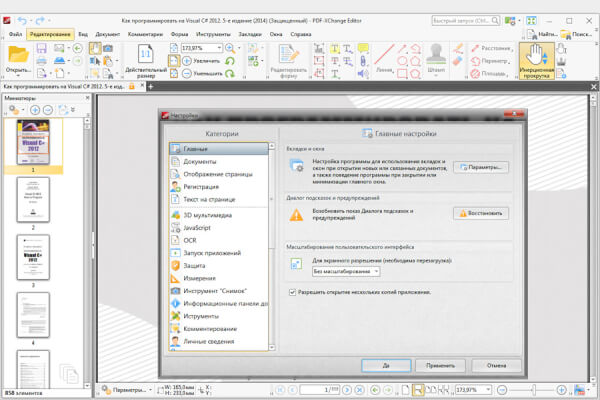Screen dimensions: 600x400
Task: Open the Закладки menu
Action: point(250,34)
